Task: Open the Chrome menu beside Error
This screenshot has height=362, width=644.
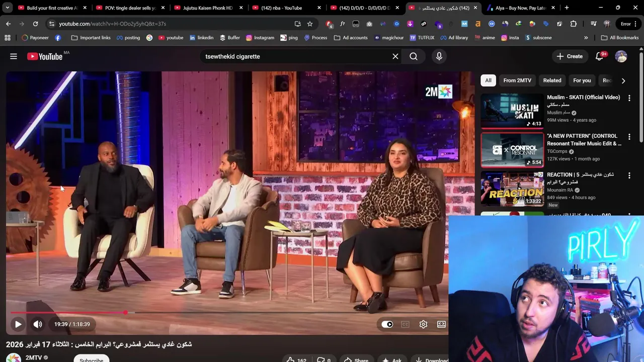Action: point(636,24)
